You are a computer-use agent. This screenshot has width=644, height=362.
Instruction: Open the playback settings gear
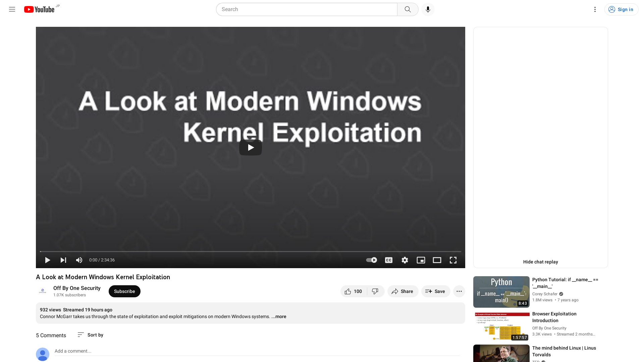(405, 260)
